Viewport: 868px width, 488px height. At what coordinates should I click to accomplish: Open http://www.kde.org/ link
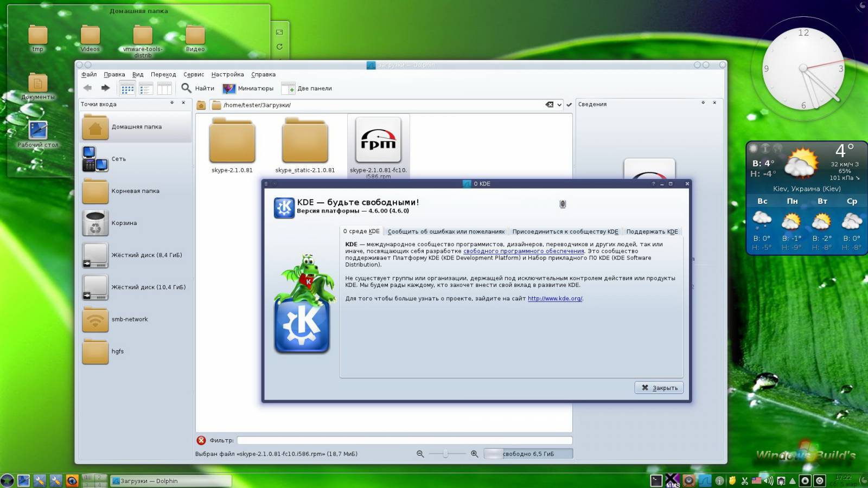(x=555, y=298)
